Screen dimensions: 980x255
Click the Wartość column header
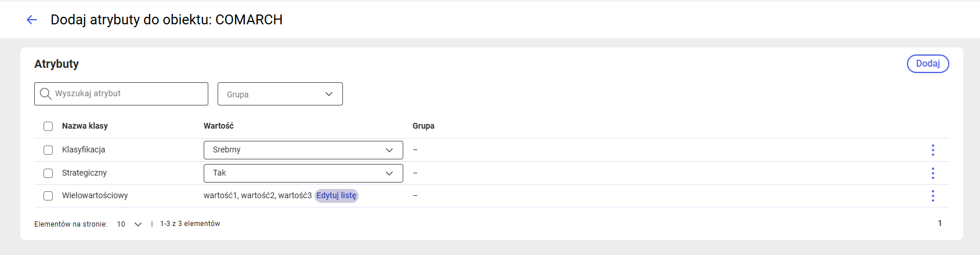[x=219, y=126]
